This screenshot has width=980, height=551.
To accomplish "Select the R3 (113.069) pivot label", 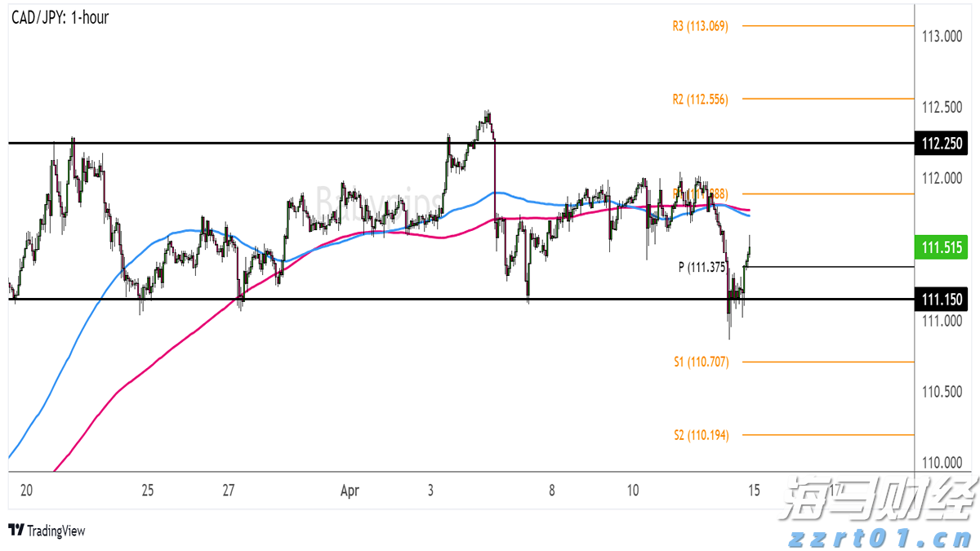I will click(700, 26).
